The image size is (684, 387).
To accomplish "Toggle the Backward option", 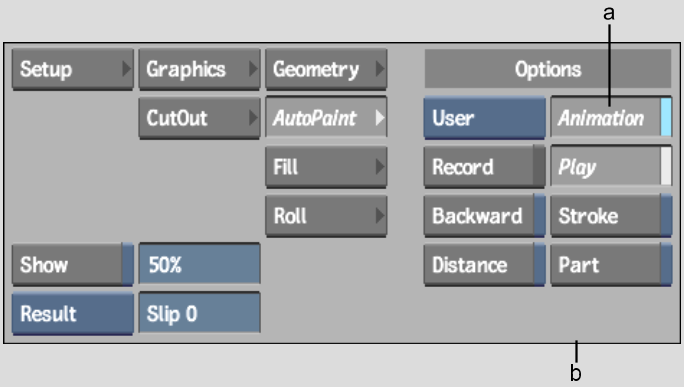I will (484, 216).
